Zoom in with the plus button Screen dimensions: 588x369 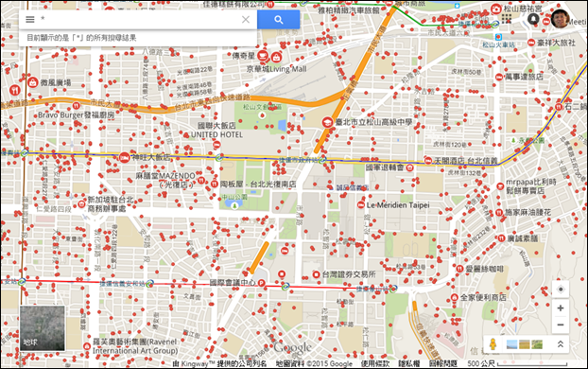tap(561, 308)
